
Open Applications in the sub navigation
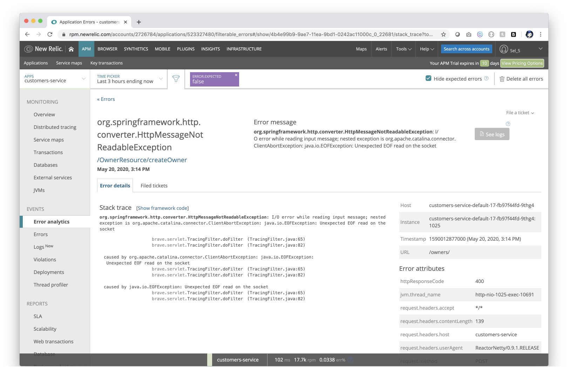click(x=36, y=63)
